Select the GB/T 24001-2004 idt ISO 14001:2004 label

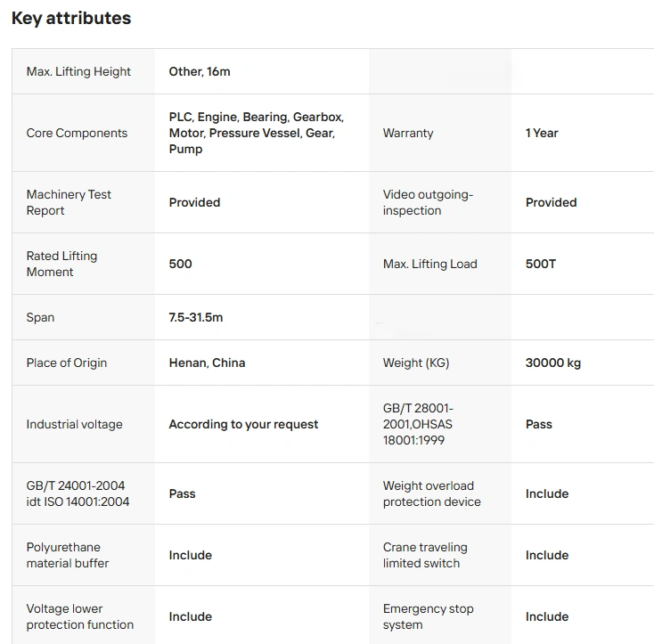tap(78, 493)
